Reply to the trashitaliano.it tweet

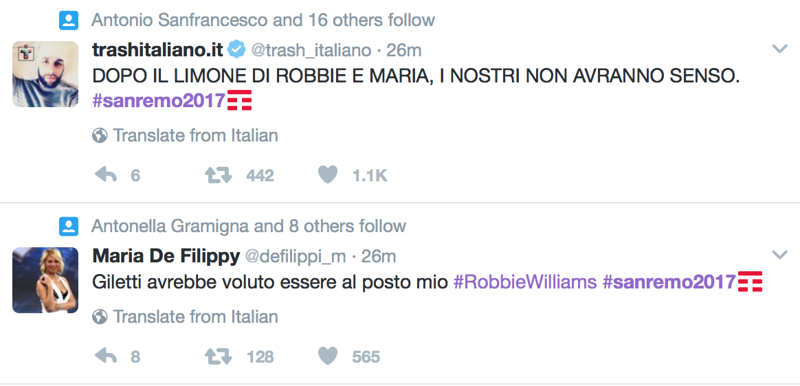pos(106,175)
